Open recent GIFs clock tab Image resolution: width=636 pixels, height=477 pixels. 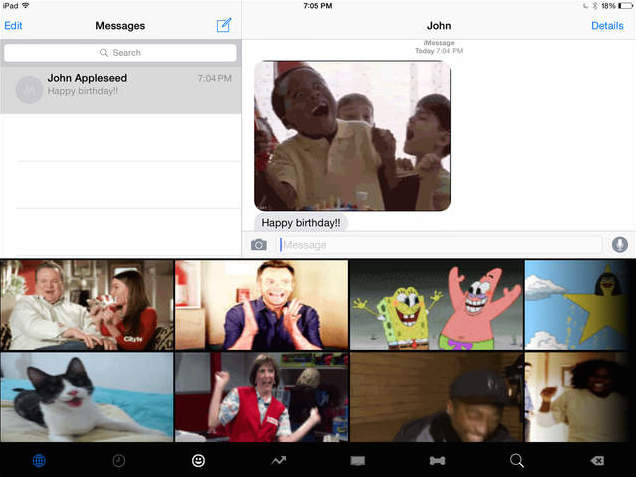click(x=118, y=460)
